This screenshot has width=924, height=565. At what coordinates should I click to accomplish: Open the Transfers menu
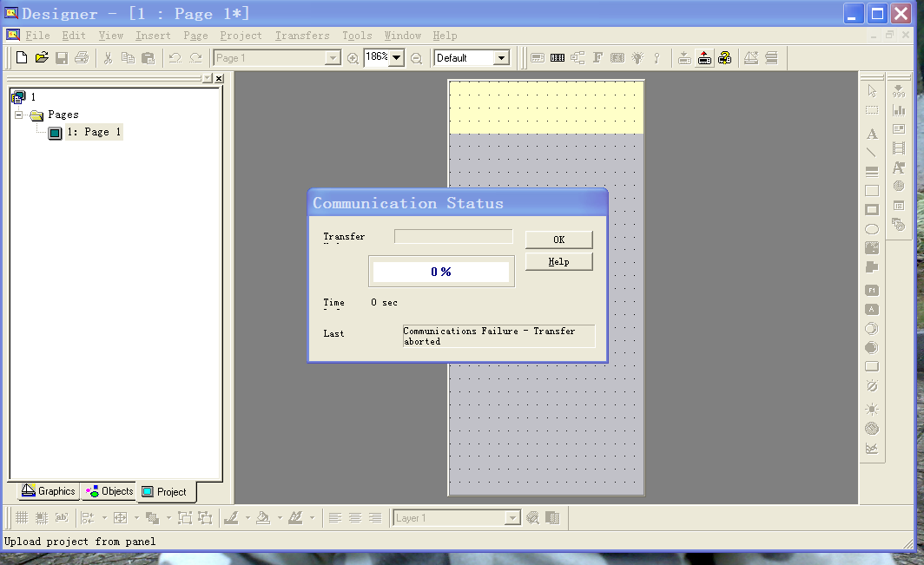coord(302,36)
